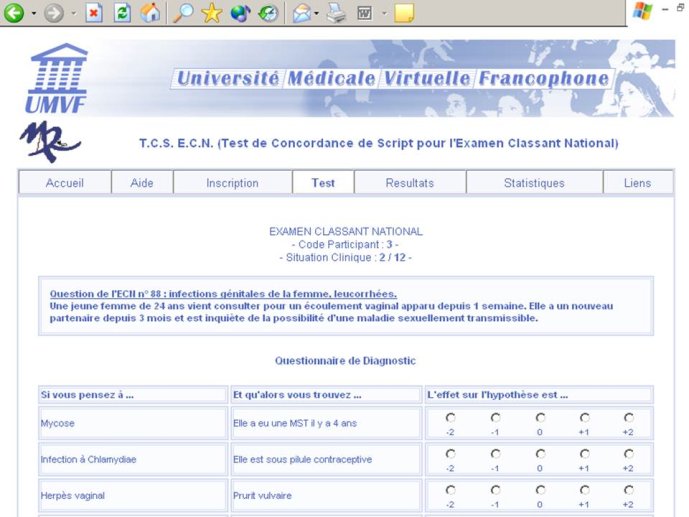Open the Aide tab
This screenshot has width=689, height=517.
(x=142, y=183)
